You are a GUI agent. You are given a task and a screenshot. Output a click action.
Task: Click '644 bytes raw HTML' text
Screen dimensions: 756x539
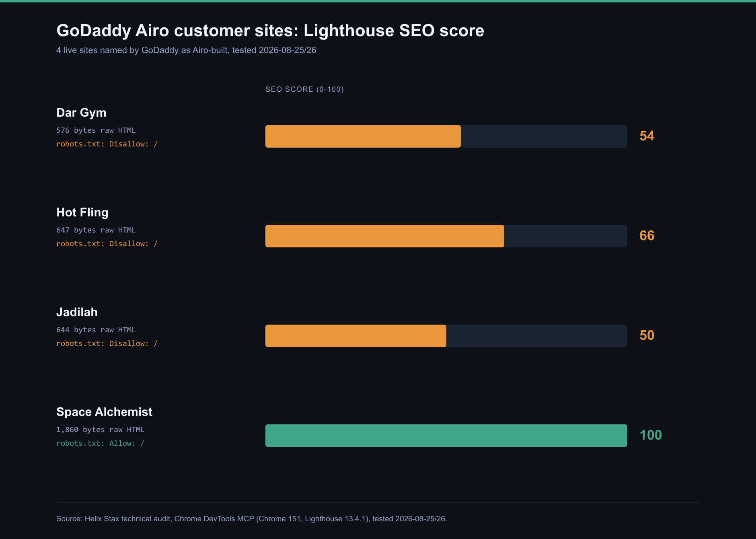coord(96,330)
